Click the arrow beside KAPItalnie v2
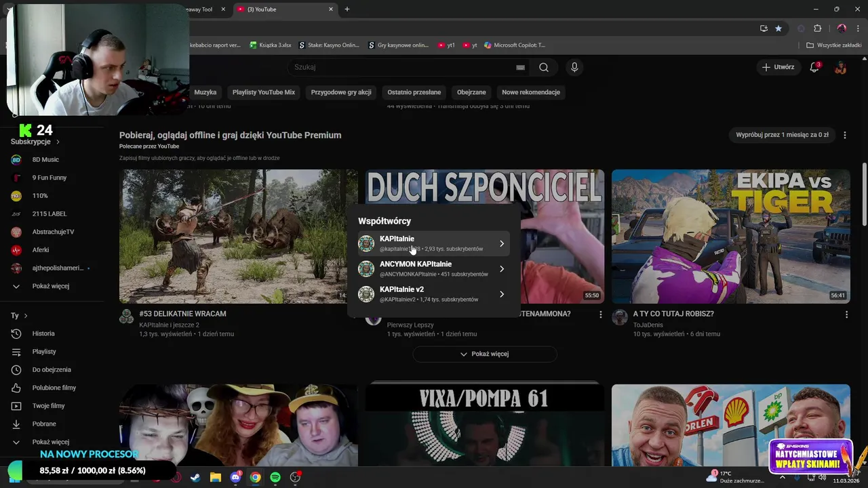Image resolution: width=868 pixels, height=488 pixels. [502, 294]
